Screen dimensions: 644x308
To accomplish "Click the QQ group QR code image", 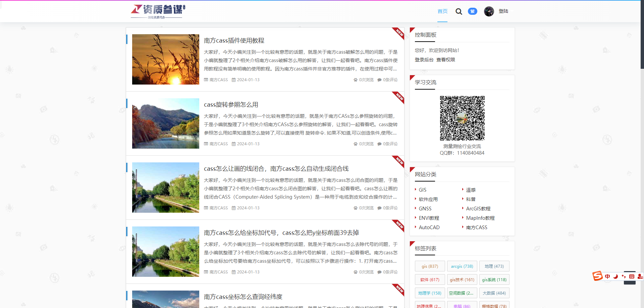I will (462, 118).
